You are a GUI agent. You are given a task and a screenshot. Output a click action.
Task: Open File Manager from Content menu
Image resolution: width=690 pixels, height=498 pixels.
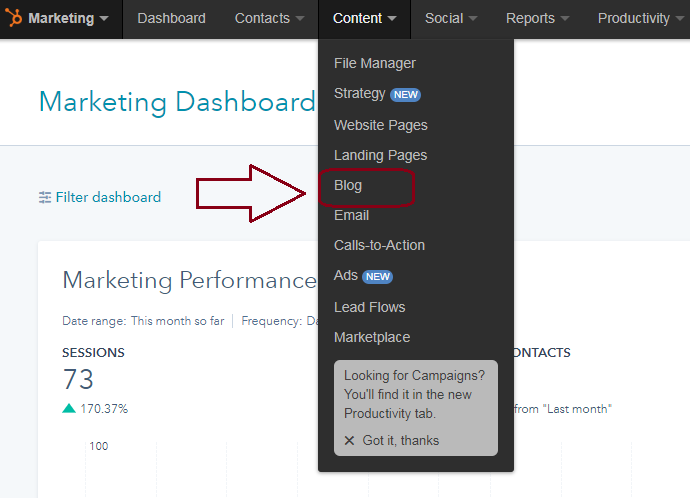click(x=375, y=63)
